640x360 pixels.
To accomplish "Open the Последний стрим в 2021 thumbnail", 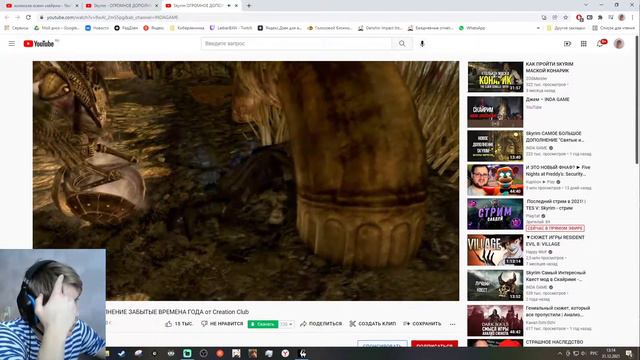I will (495, 214).
